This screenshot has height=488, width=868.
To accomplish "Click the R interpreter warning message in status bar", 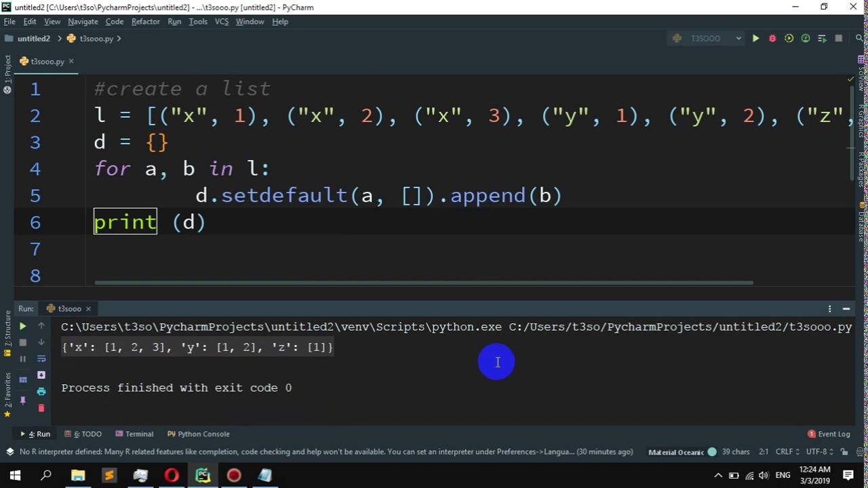I will coord(326,452).
